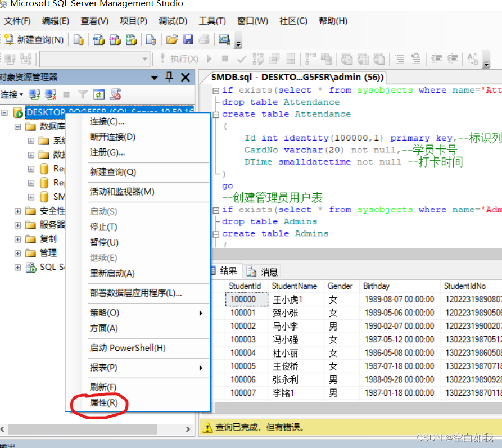Image resolution: width=502 pixels, height=448 pixels.
Task: Open the Edit (编辑) menu
Action: (56, 21)
